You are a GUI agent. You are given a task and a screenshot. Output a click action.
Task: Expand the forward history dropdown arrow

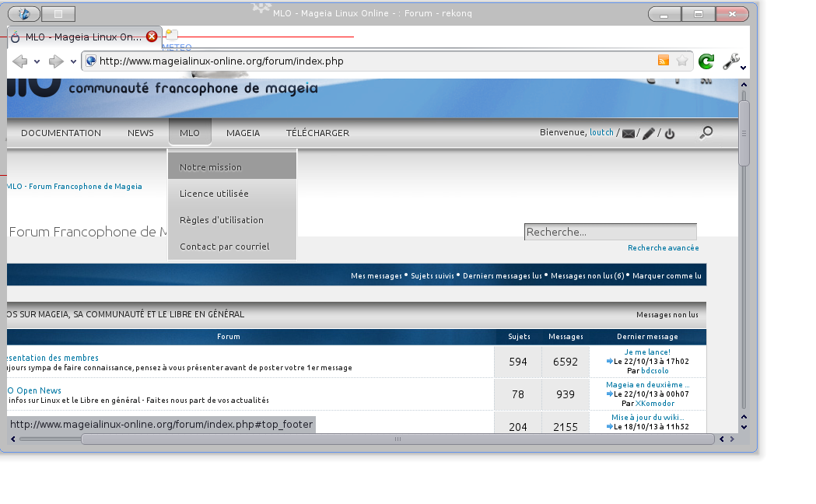tap(73, 62)
